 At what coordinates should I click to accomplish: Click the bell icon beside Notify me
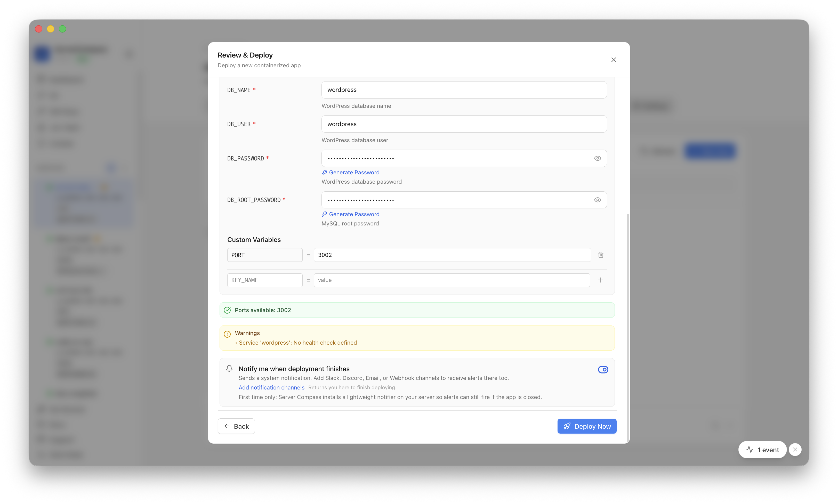tap(229, 369)
